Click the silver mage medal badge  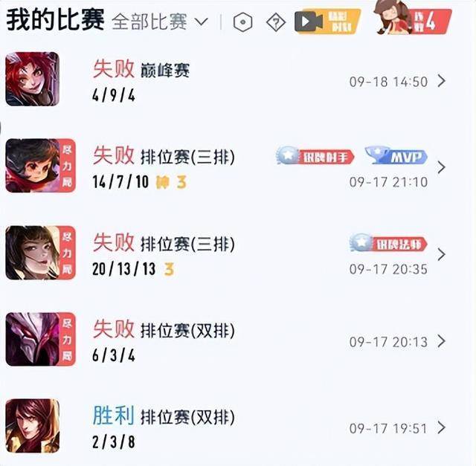[388, 243]
